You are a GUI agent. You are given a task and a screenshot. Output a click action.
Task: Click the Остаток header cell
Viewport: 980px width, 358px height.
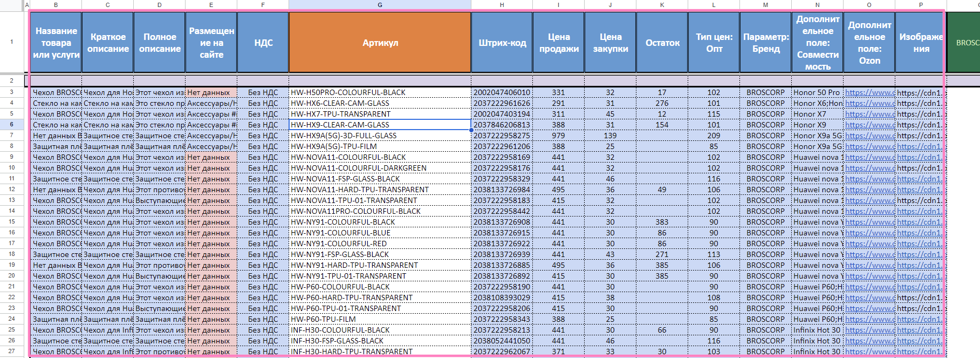pyautogui.click(x=662, y=43)
